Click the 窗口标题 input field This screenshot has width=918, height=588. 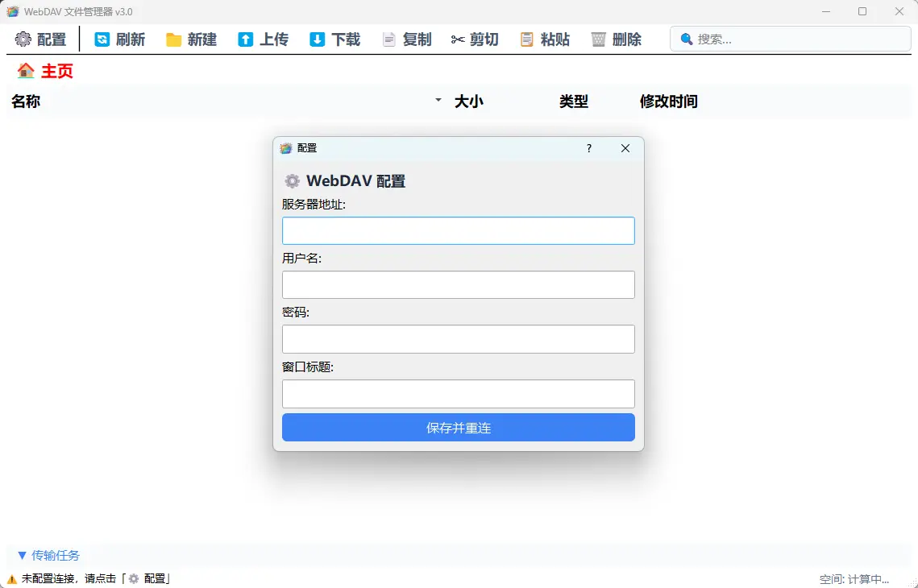pos(459,394)
